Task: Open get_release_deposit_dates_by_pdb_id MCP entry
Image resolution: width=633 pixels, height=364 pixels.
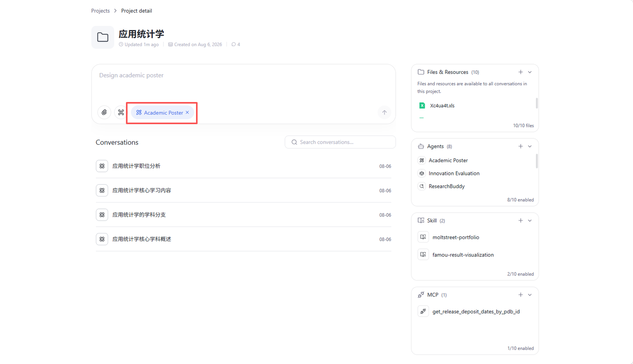Action: (x=477, y=311)
